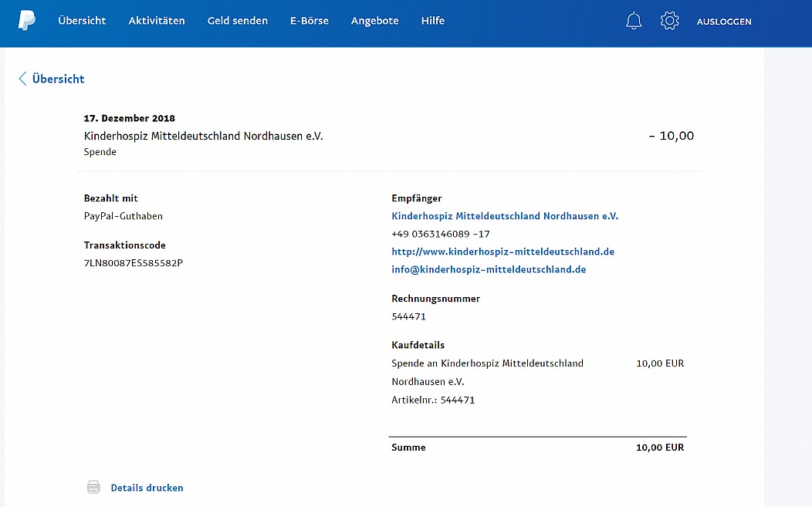The width and height of the screenshot is (812, 507).
Task: Open the Übersicht menu item
Action: tap(82, 21)
